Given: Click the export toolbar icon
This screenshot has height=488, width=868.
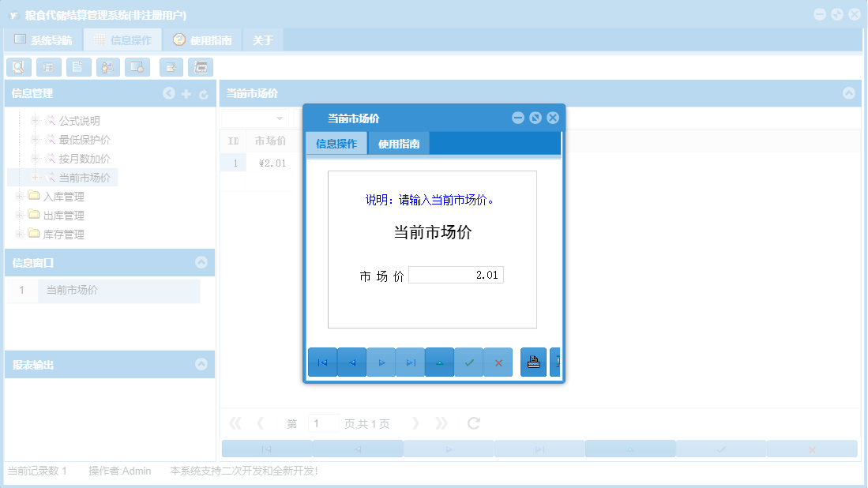Looking at the screenshot, I should coord(171,67).
